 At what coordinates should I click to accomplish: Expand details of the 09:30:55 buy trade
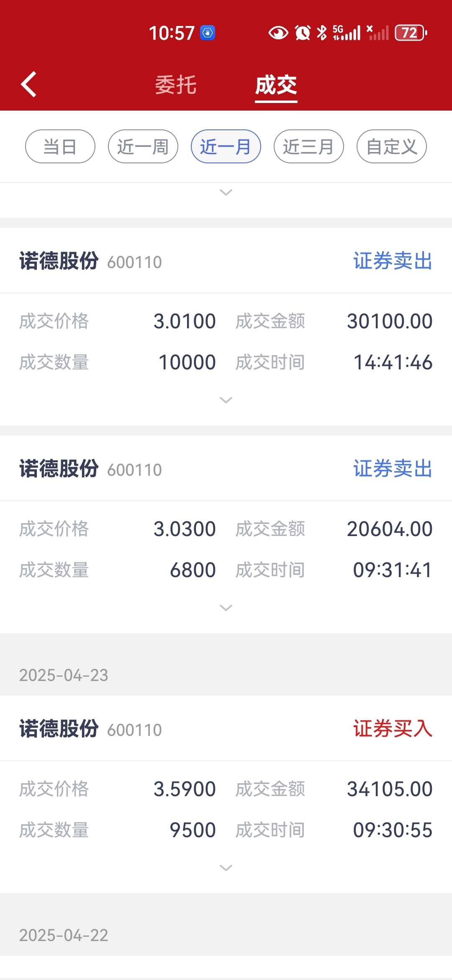tap(226, 868)
